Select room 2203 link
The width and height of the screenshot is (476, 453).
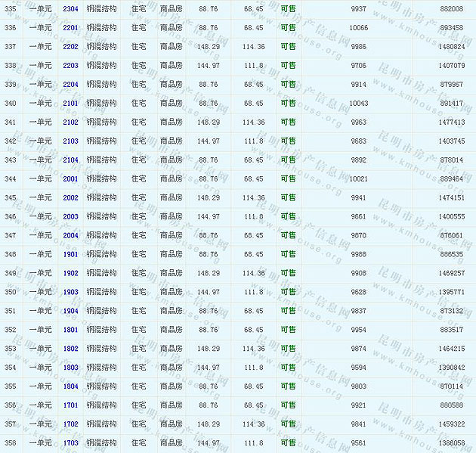click(70, 65)
